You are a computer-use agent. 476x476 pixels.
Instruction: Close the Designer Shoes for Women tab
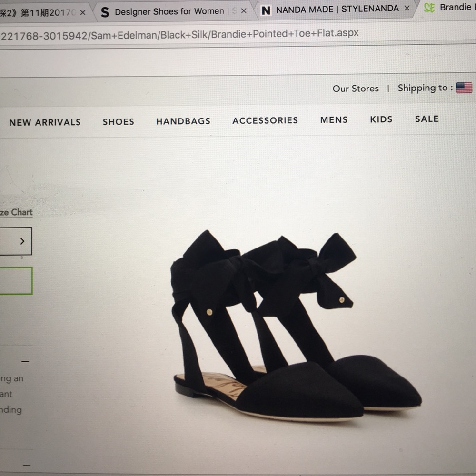[244, 11]
